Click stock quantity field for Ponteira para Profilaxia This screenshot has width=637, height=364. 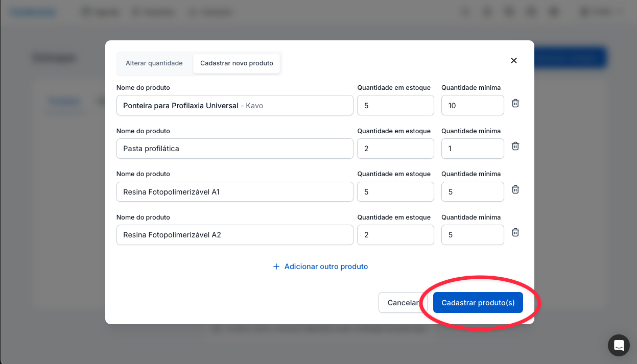pyautogui.click(x=395, y=106)
